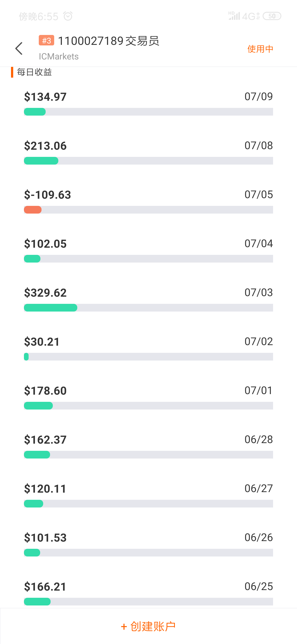The image size is (297, 644).
Task: Select the 每日收益 section header
Action: tap(34, 72)
